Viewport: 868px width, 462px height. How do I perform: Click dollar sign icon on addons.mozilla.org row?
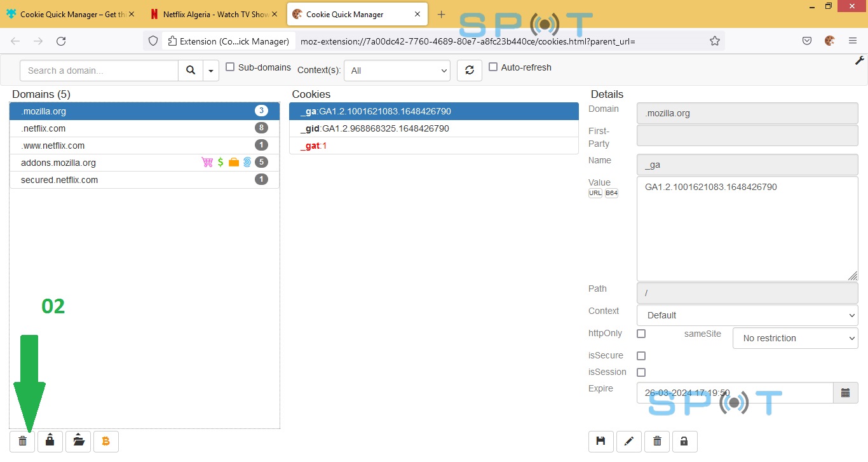[220, 163]
